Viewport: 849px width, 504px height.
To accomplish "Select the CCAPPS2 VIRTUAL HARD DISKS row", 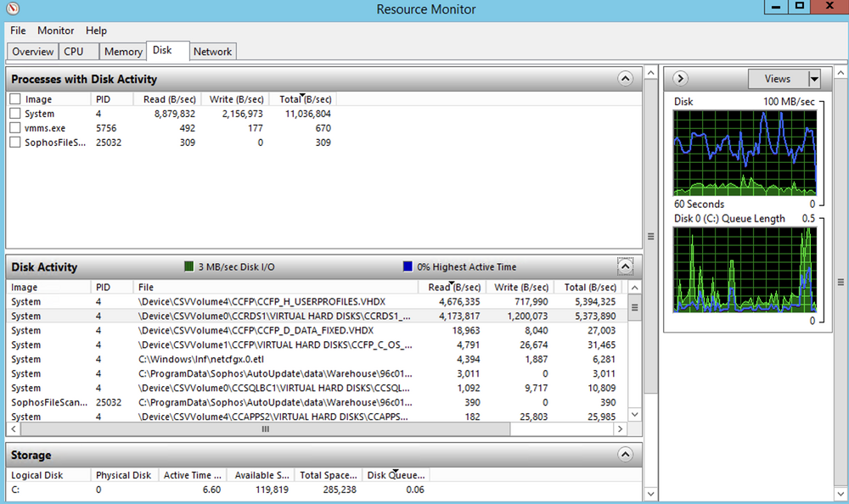I will pyautogui.click(x=317, y=417).
